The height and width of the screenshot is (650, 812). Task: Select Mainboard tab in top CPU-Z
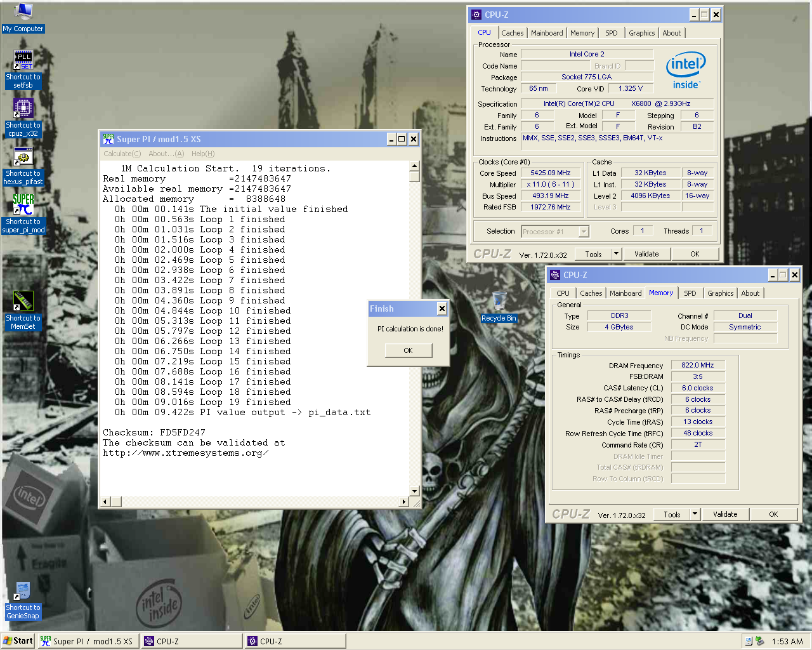click(547, 33)
